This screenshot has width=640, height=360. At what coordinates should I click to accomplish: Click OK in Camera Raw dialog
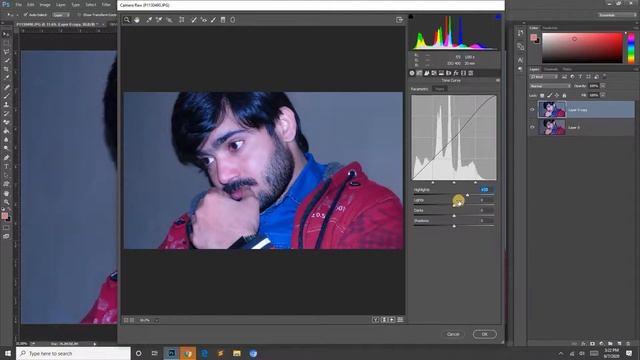click(484, 334)
